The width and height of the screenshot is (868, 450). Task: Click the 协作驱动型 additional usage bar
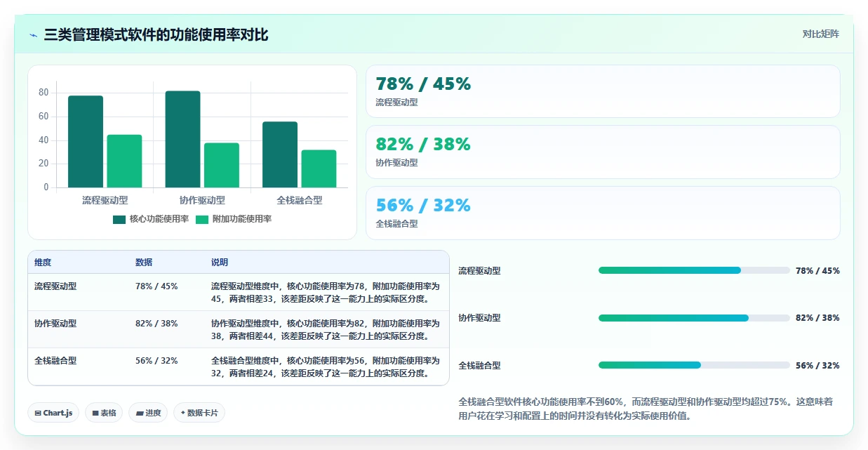tap(222, 165)
